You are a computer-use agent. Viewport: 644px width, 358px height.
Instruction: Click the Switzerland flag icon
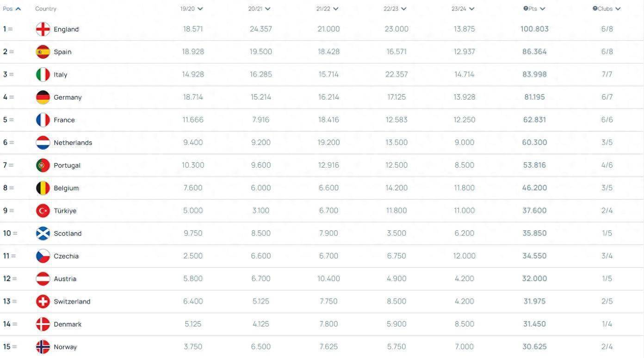(x=43, y=301)
